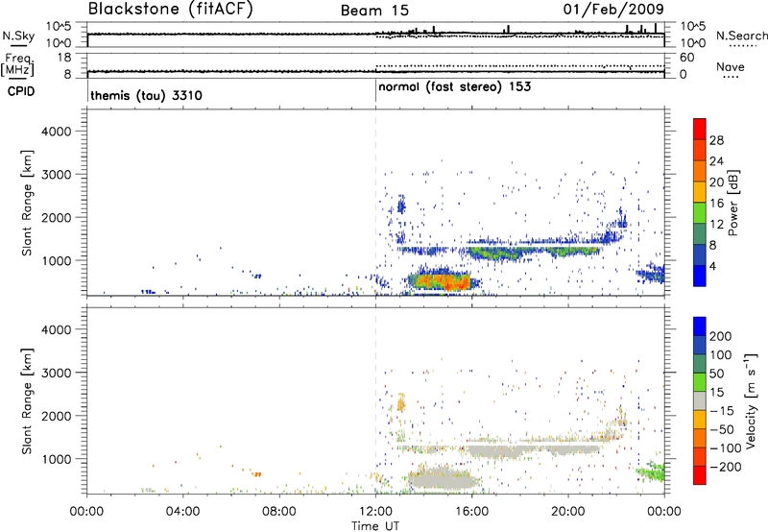Click the "Velocity [m s-1]" colorbar title
This screenshot has height=532, width=768.
(751, 400)
